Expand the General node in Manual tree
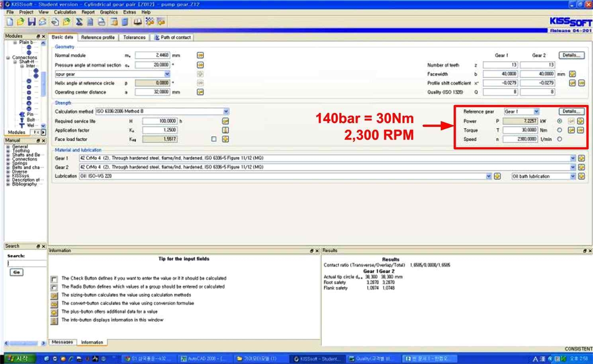The width and height of the screenshot is (593, 364). pos(8,147)
